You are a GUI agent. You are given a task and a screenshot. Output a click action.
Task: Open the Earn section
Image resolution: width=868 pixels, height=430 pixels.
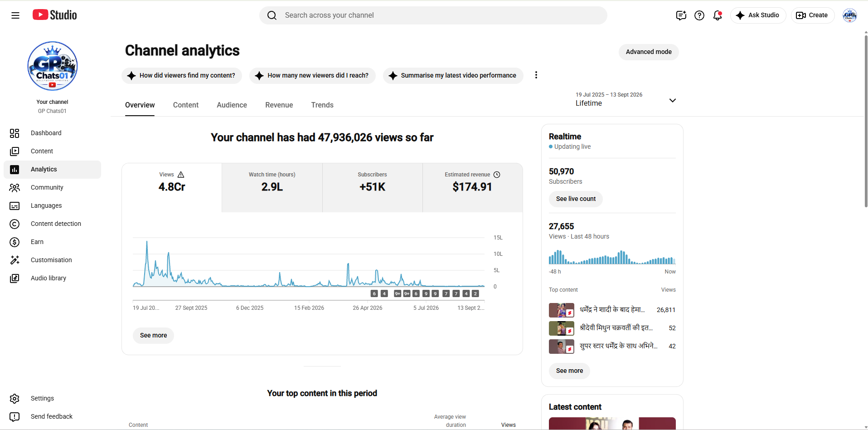(x=52, y=242)
